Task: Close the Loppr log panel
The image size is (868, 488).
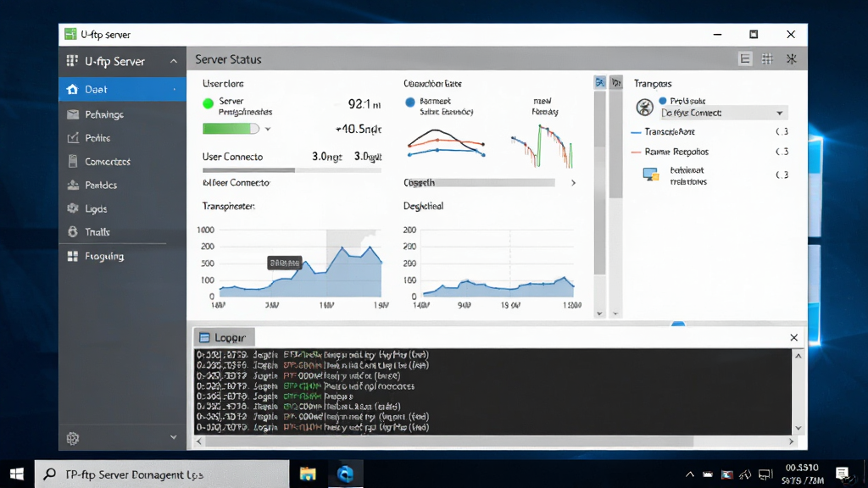Action: (793, 337)
